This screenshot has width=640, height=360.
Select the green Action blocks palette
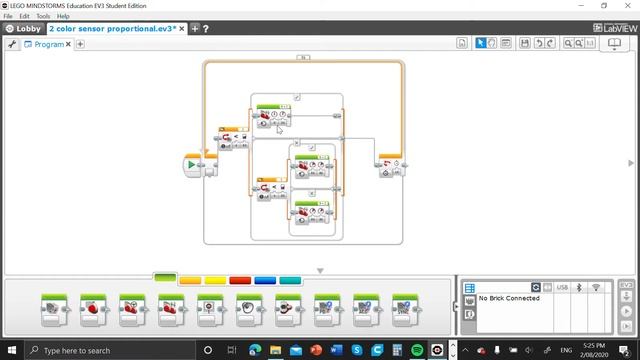click(165, 278)
